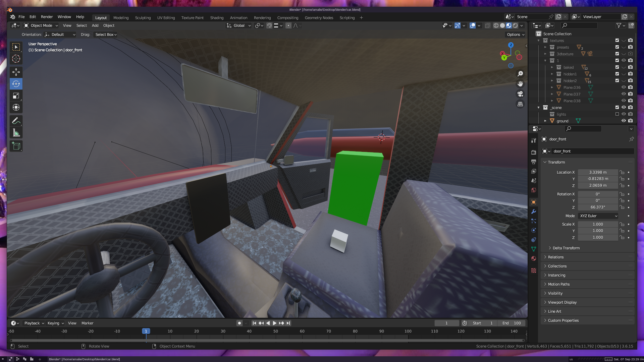Open the Material properties tab
The image size is (644, 362).
(x=534, y=258)
